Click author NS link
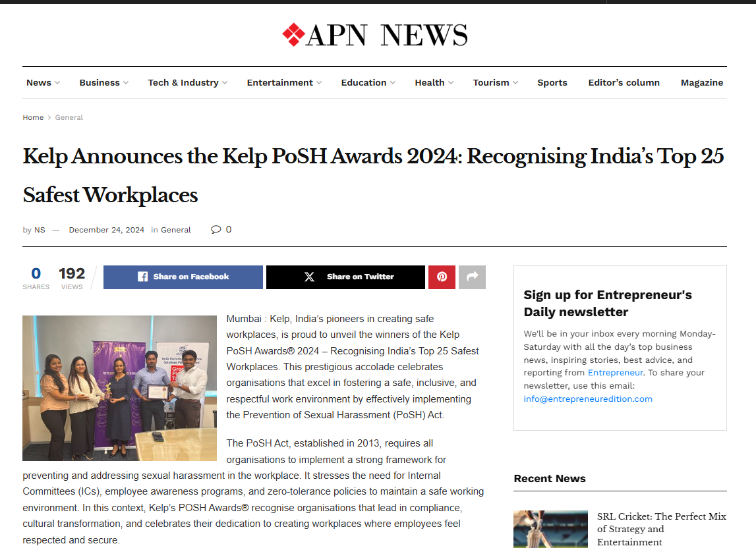Viewport: 756px width, 548px height. click(x=40, y=230)
